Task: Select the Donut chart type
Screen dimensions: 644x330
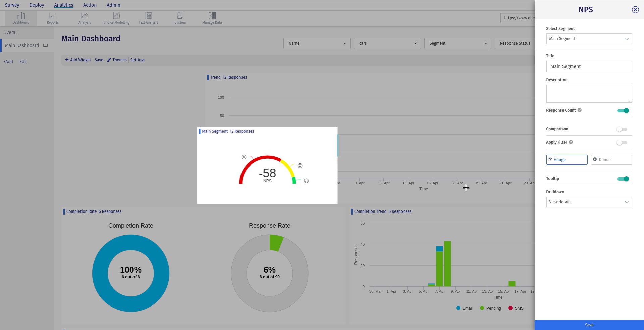Action: pos(611,160)
